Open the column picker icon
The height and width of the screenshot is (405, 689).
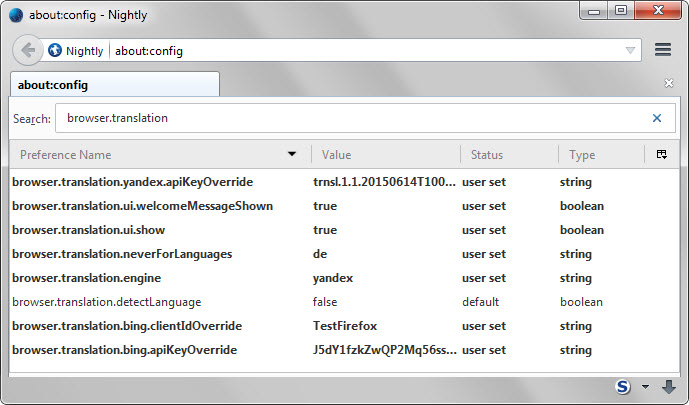point(662,154)
